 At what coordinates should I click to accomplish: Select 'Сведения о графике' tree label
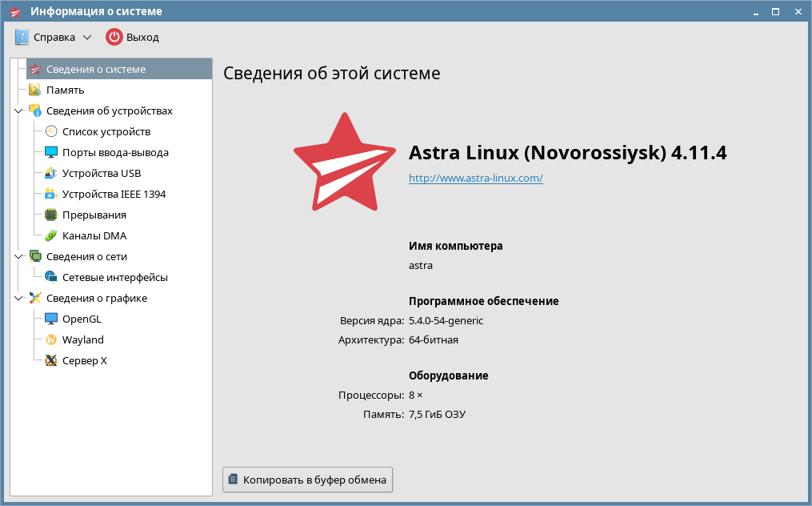coord(97,298)
